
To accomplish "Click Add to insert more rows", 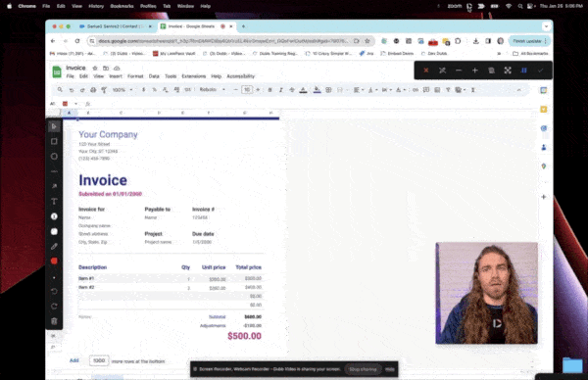I will [x=74, y=360].
